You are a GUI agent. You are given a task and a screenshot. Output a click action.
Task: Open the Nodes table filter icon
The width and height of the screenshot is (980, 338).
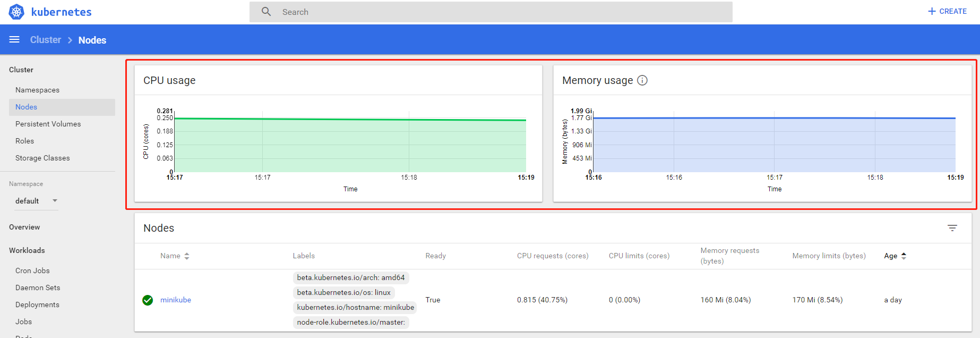pyautogui.click(x=952, y=228)
